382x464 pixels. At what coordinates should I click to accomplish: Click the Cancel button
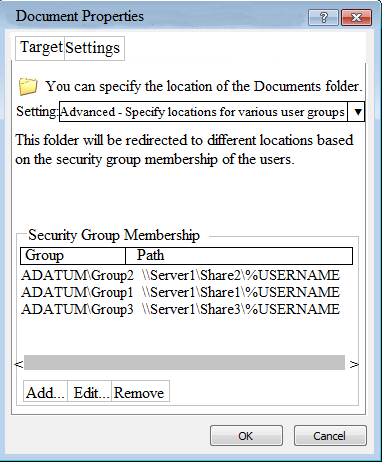(330, 435)
